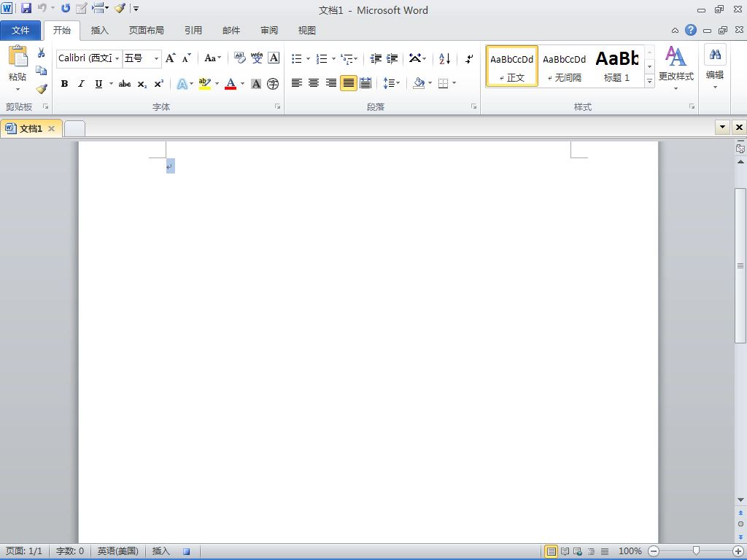This screenshot has height=560, width=747.
Task: Copy selection using the copy icon
Action: [x=42, y=71]
